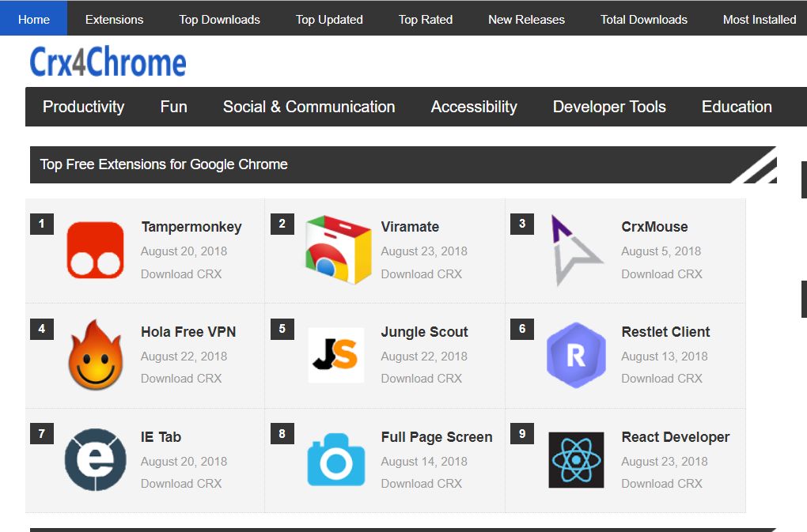The image size is (807, 532).
Task: Click the Hola Free VPN flame icon
Action: coord(96,355)
